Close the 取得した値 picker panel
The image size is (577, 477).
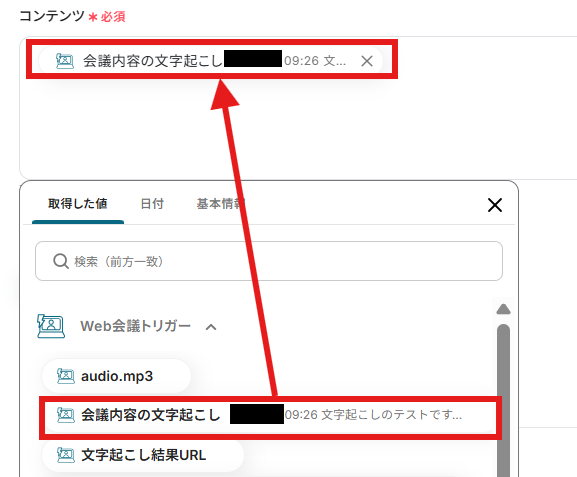tap(495, 205)
